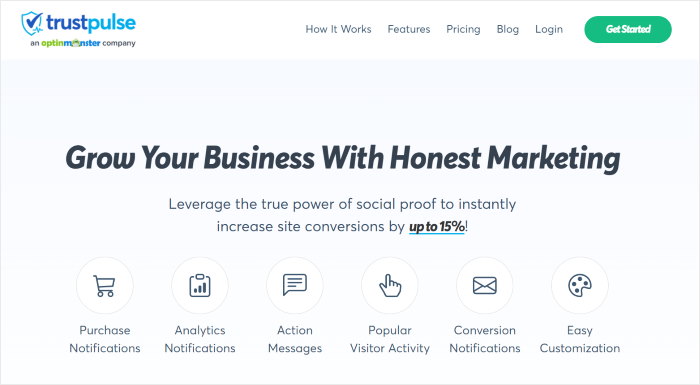This screenshot has height=385, width=700.
Task: Visit the Blog navigation link
Action: pos(508,29)
